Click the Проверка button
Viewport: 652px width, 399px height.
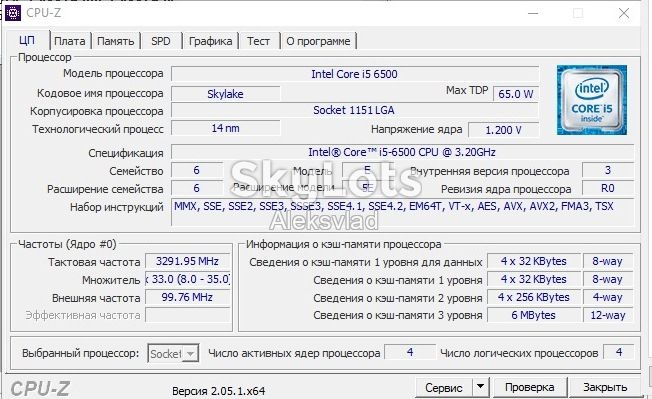529,387
